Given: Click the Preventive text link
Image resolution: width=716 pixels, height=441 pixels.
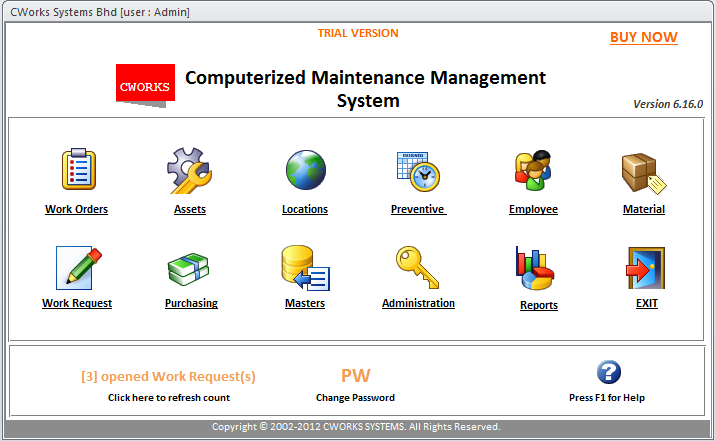Looking at the screenshot, I should [x=418, y=210].
